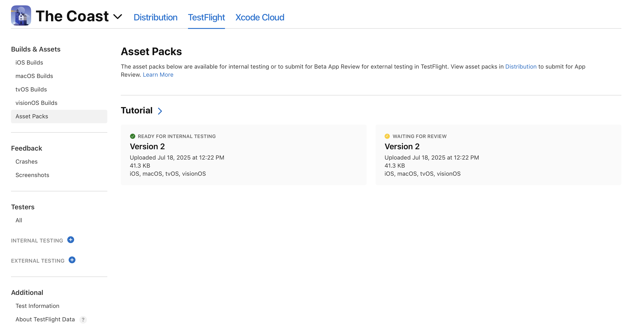Follow the Distribution link in description
Screen dimensions: 644x333
(x=521, y=67)
